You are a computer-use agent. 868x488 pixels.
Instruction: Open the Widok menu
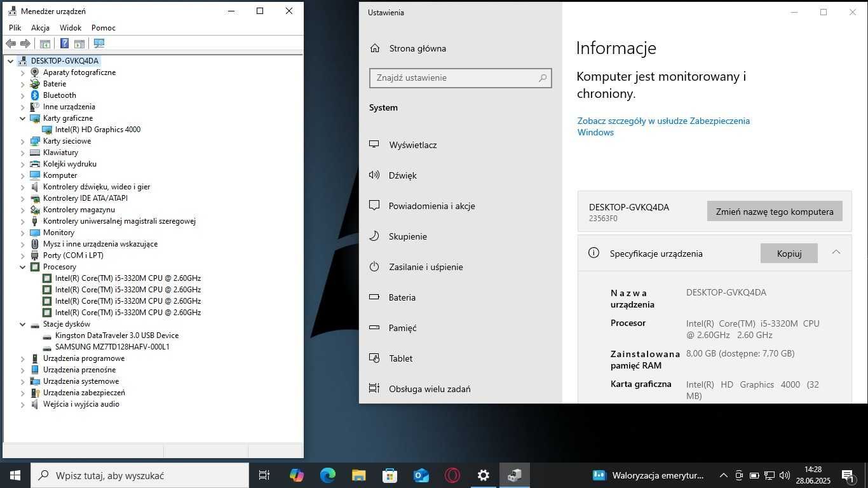click(x=71, y=28)
